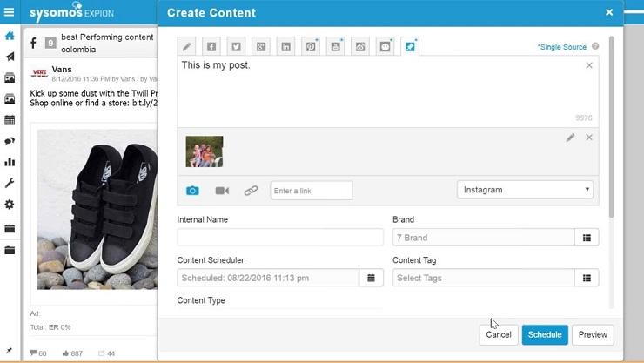
Task: Click the Vans logo avatar
Action: tap(39, 73)
